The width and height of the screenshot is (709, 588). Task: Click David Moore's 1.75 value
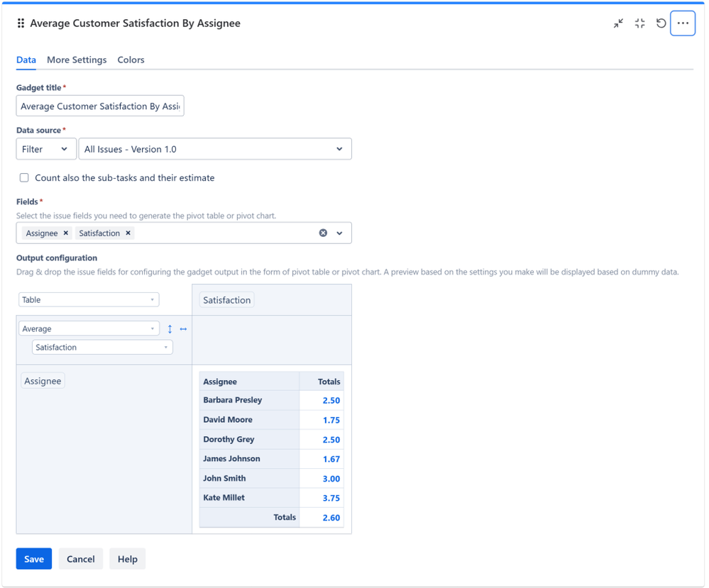pos(331,421)
